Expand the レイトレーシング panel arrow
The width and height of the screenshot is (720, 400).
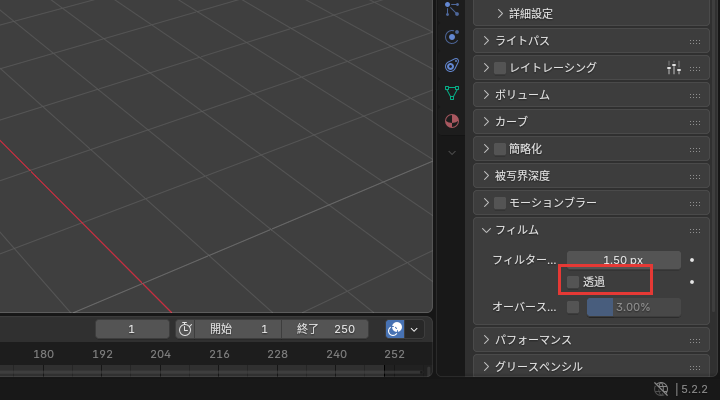click(x=486, y=68)
